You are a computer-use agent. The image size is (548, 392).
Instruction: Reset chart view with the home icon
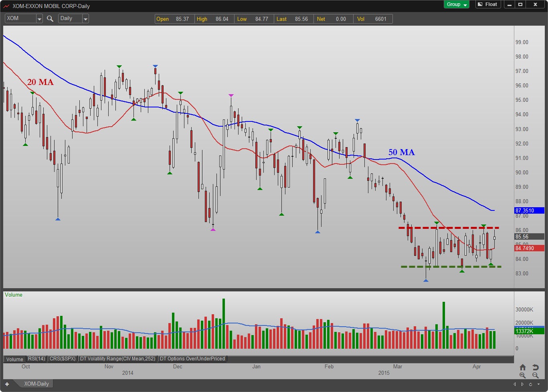(x=523, y=367)
